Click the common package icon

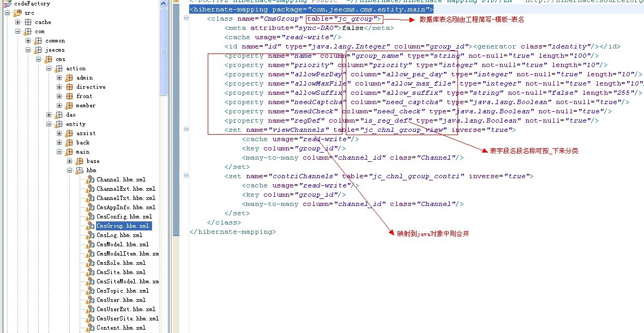(38, 41)
